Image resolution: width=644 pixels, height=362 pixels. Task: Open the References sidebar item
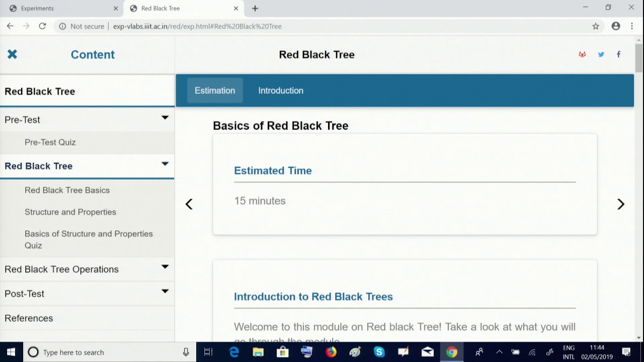pos(29,318)
